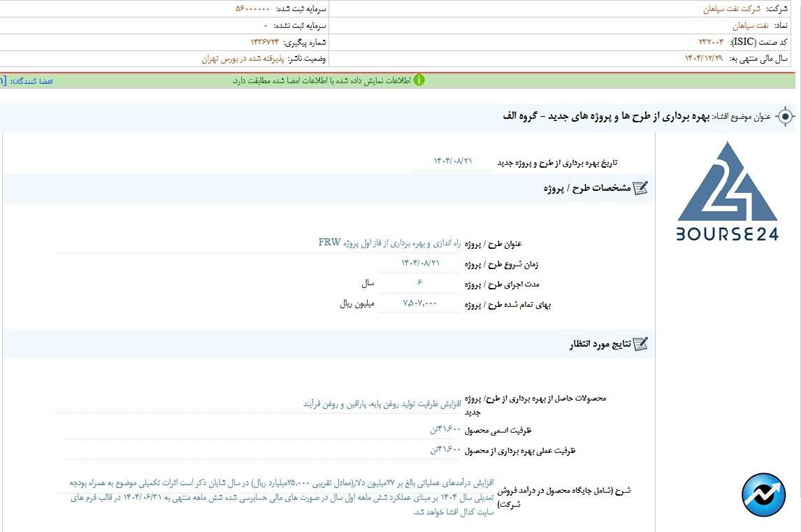Screen dimensions: 801x532
Task: Click the project start date field
Action: pos(420,264)
